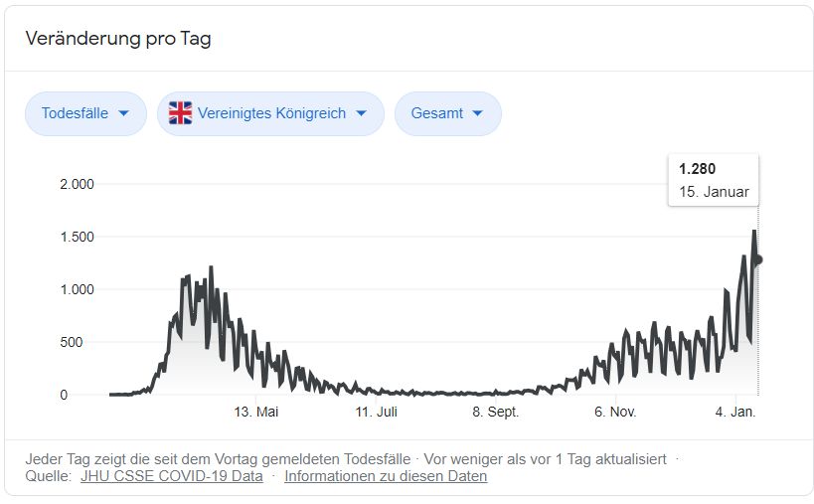Expand the Gesamt region dropdown

448,113
